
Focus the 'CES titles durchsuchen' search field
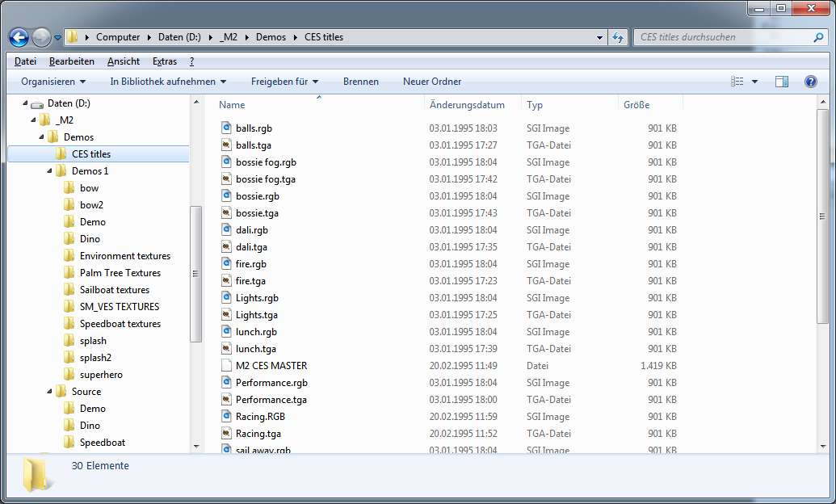click(x=731, y=37)
